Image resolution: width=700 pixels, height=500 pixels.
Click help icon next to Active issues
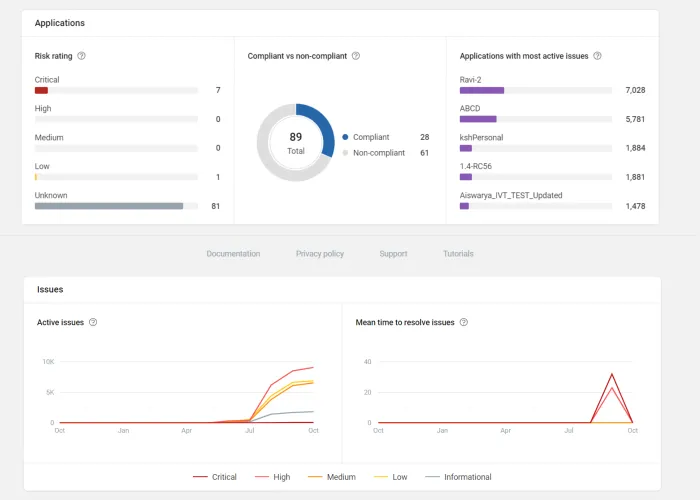pos(93,322)
